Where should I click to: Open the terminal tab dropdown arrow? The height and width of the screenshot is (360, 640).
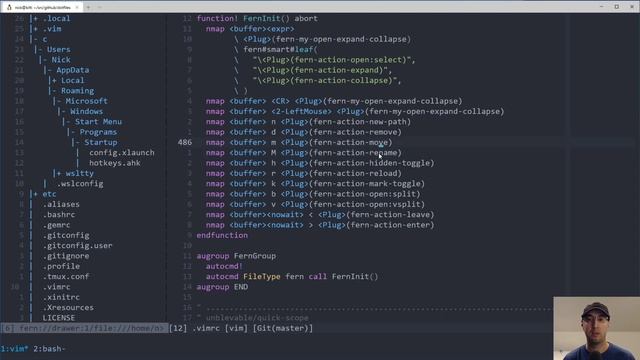pyautogui.click(x=99, y=7)
